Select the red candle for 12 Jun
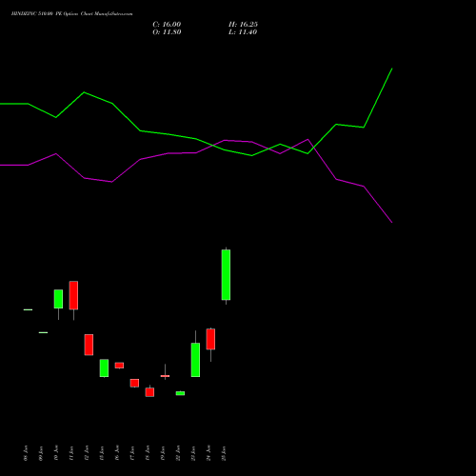 click(x=89, y=345)
